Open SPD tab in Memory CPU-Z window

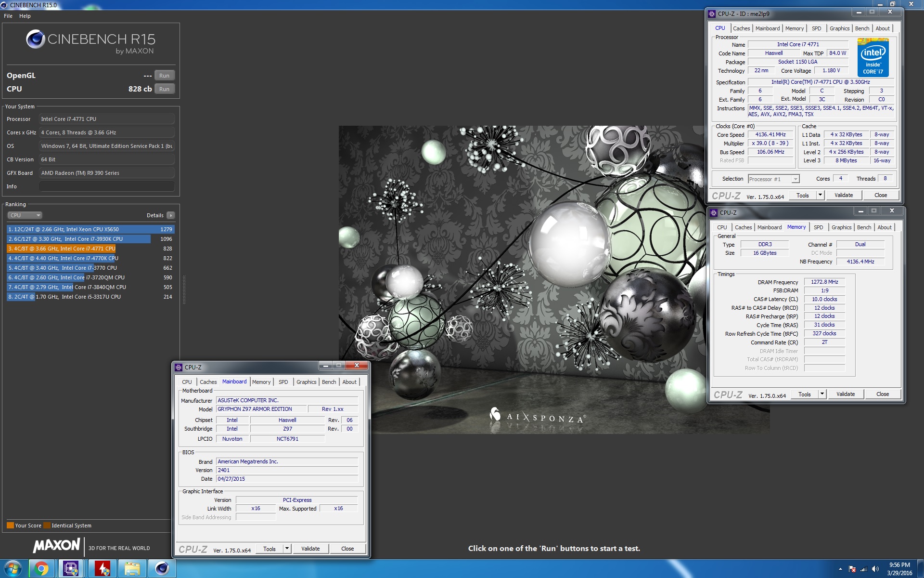pyautogui.click(x=819, y=227)
